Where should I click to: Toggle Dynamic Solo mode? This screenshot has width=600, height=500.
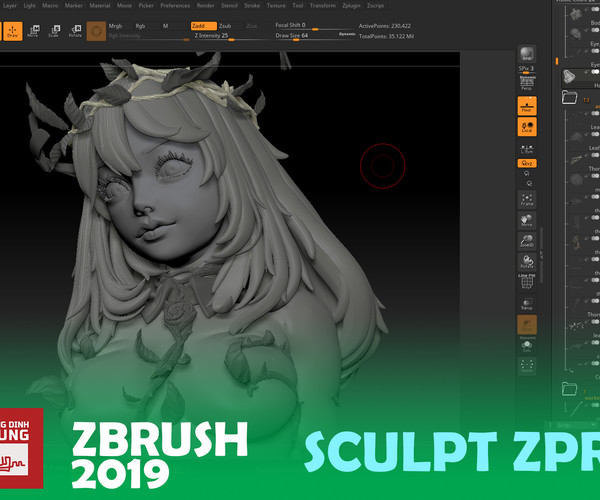point(527,345)
